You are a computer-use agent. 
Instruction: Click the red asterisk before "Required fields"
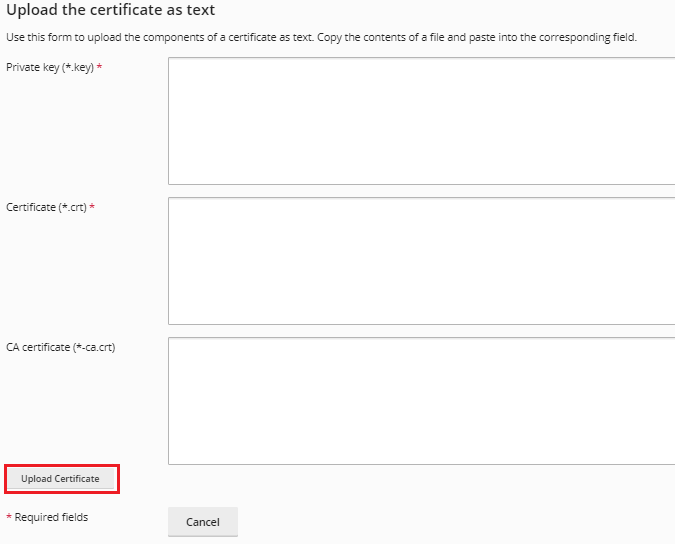[9, 517]
